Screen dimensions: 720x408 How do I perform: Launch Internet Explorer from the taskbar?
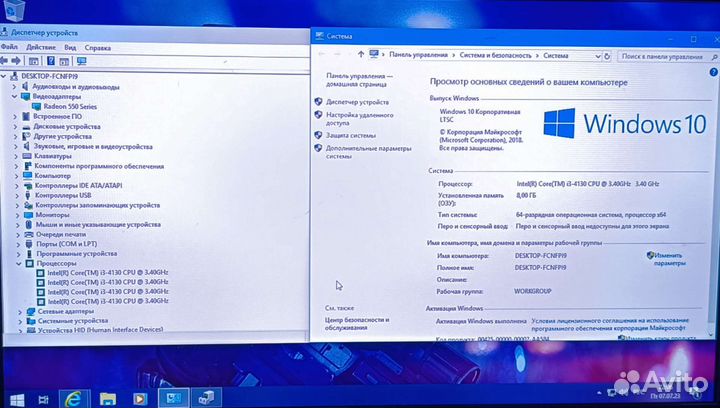point(73,399)
